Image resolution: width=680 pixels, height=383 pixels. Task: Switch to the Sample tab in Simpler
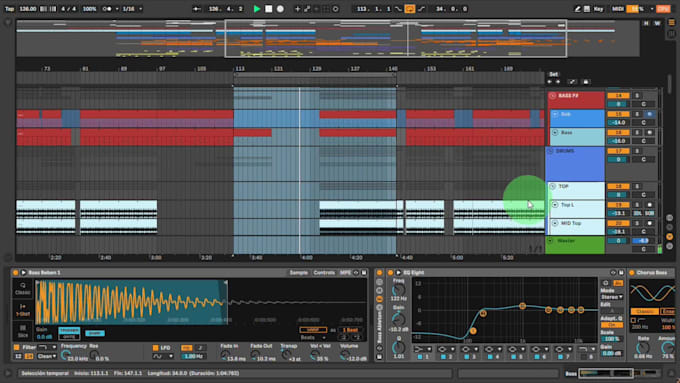pos(298,272)
